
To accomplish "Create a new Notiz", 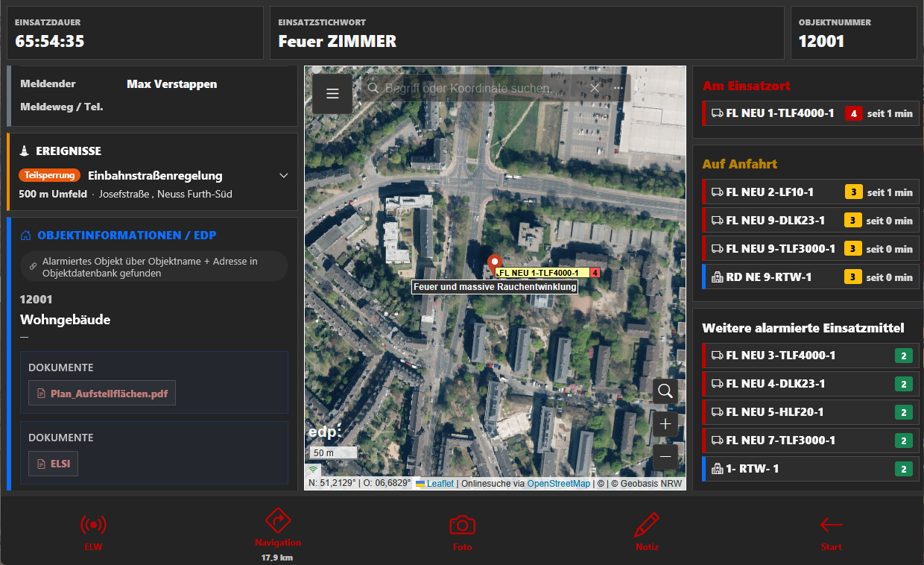I will click(647, 531).
